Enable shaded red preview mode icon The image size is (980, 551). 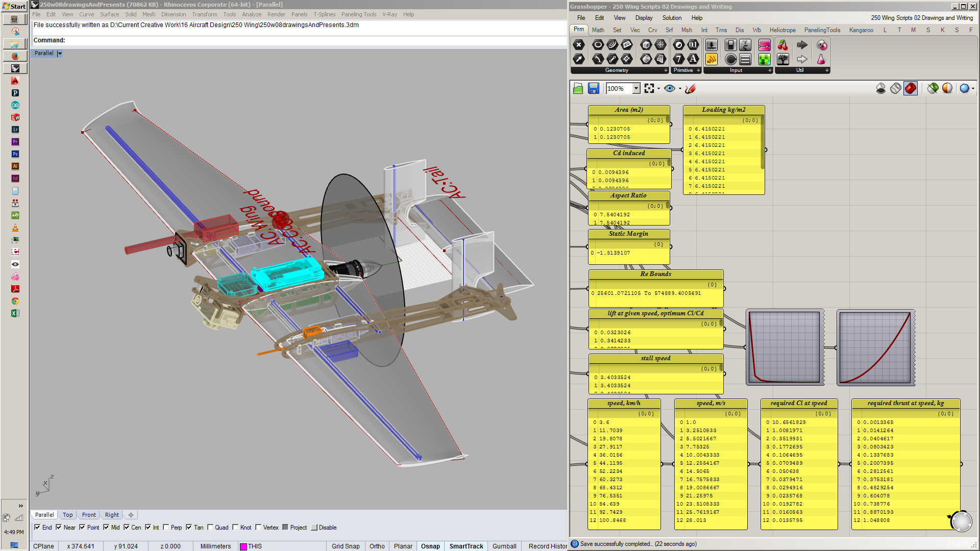click(x=911, y=89)
